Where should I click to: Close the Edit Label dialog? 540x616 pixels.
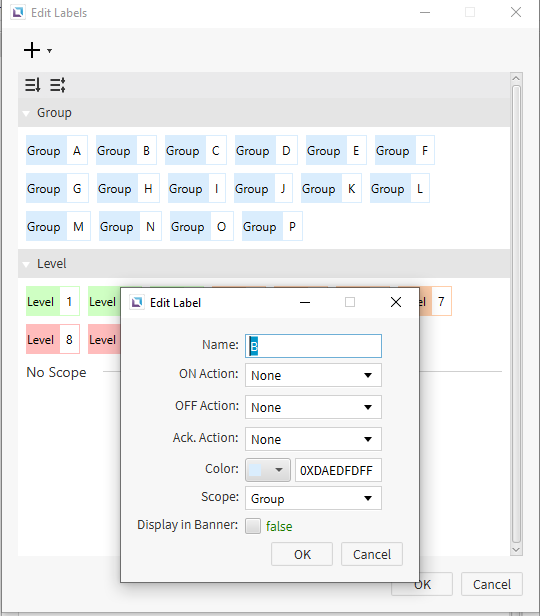(396, 302)
